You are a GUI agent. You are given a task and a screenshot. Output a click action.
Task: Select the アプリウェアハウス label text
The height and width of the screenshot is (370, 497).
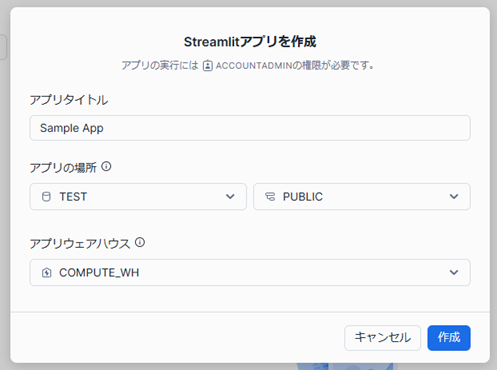(80, 243)
